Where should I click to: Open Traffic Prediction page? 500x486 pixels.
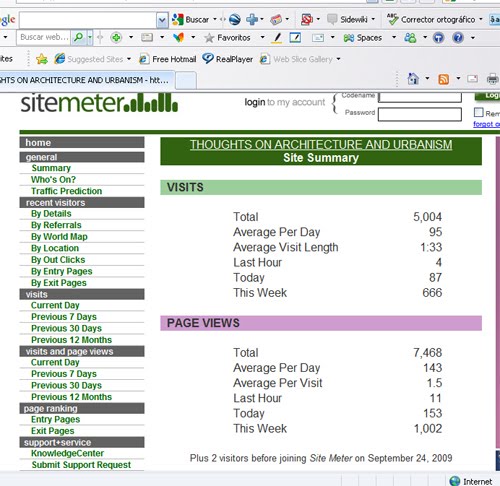(x=66, y=191)
